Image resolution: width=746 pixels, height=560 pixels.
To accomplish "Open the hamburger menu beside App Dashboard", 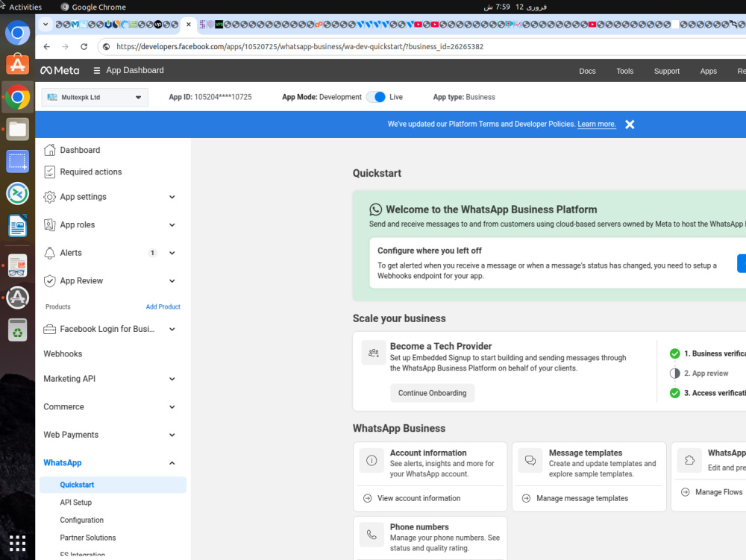I will pos(96,70).
